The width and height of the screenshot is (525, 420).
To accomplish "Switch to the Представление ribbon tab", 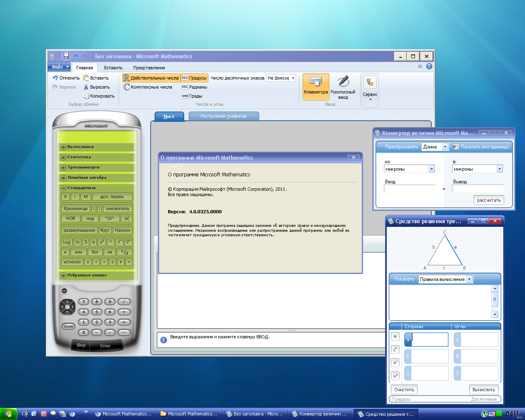I will point(149,68).
